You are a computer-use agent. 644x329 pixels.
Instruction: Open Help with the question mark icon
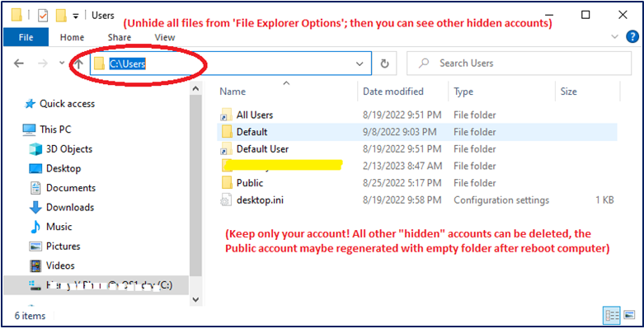[x=632, y=37]
